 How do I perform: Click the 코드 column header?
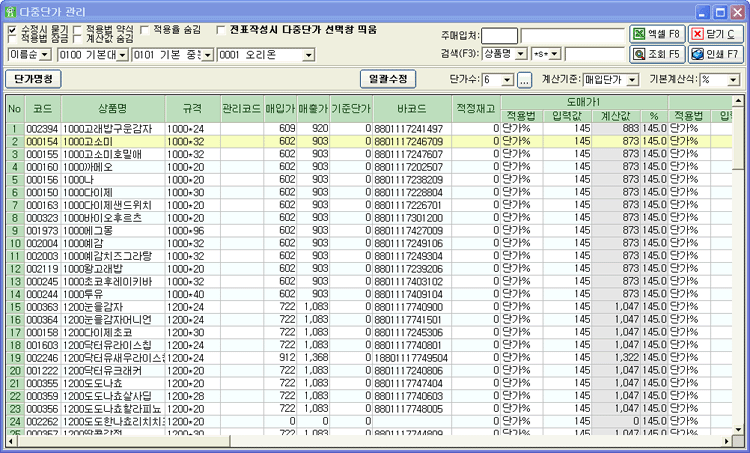43,109
